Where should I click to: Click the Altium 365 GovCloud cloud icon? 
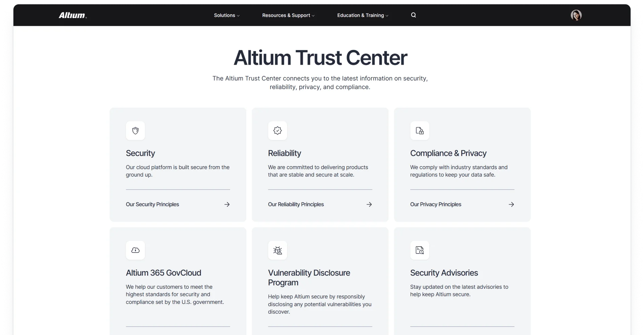tap(136, 250)
